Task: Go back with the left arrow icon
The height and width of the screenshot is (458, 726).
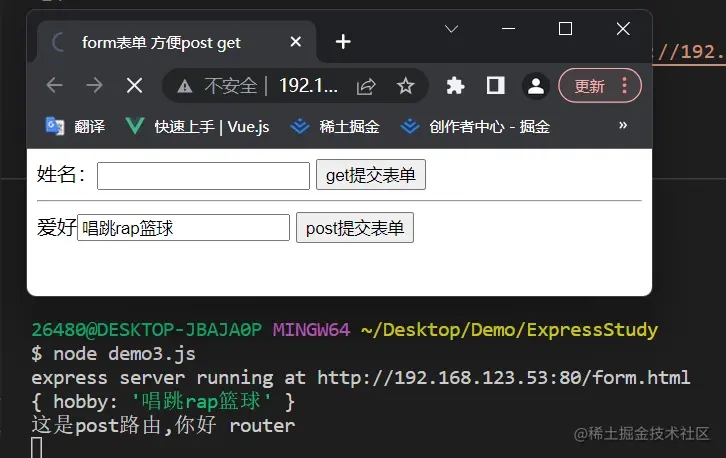Action: (x=55, y=86)
